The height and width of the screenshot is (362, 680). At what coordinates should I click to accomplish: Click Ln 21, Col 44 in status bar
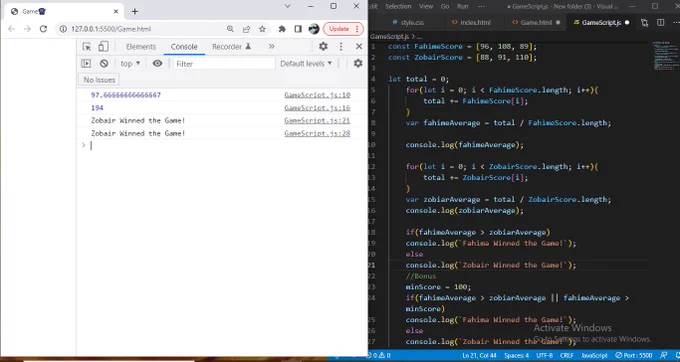479,355
